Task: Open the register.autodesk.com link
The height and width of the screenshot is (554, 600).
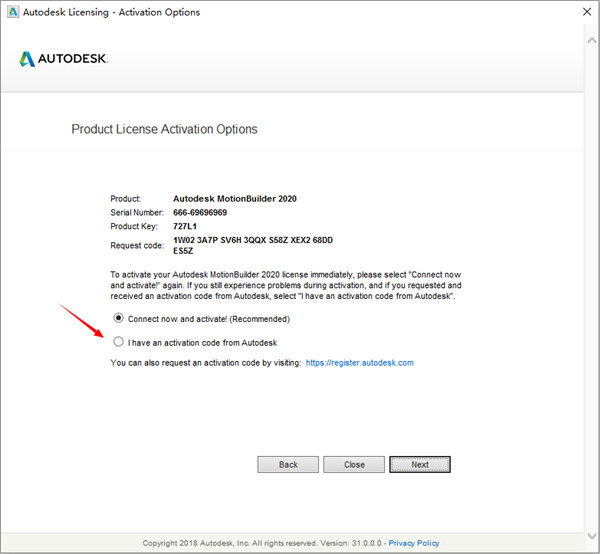Action: point(359,363)
